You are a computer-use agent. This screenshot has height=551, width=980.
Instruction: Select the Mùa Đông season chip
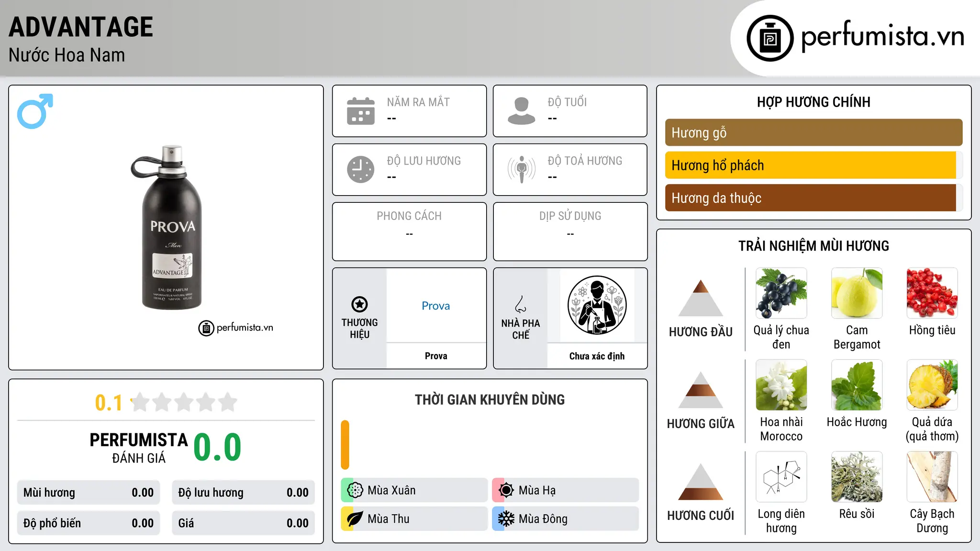coord(566,519)
